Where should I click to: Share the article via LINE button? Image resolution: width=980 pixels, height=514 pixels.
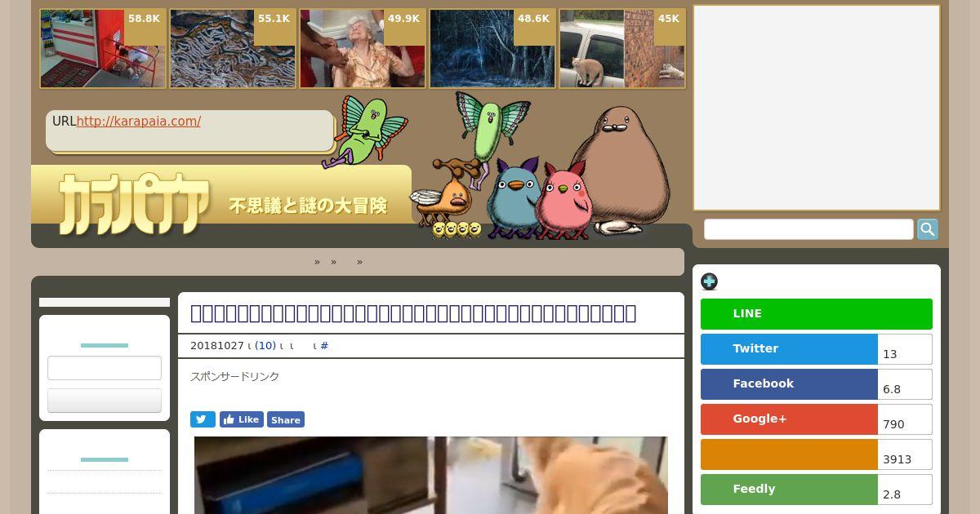817,314
